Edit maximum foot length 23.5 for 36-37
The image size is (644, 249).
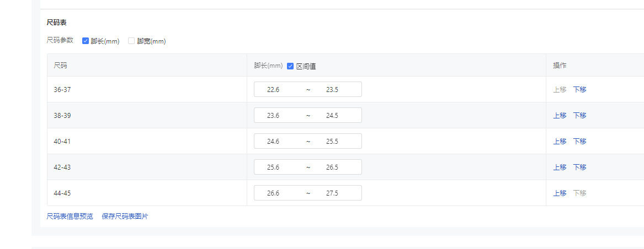pos(332,89)
